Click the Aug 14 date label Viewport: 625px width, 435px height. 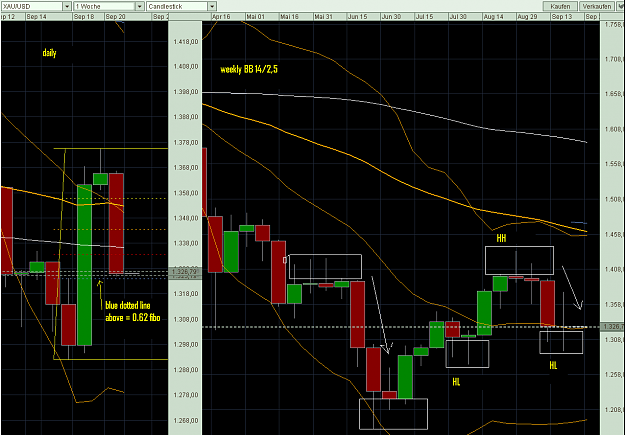pos(493,17)
